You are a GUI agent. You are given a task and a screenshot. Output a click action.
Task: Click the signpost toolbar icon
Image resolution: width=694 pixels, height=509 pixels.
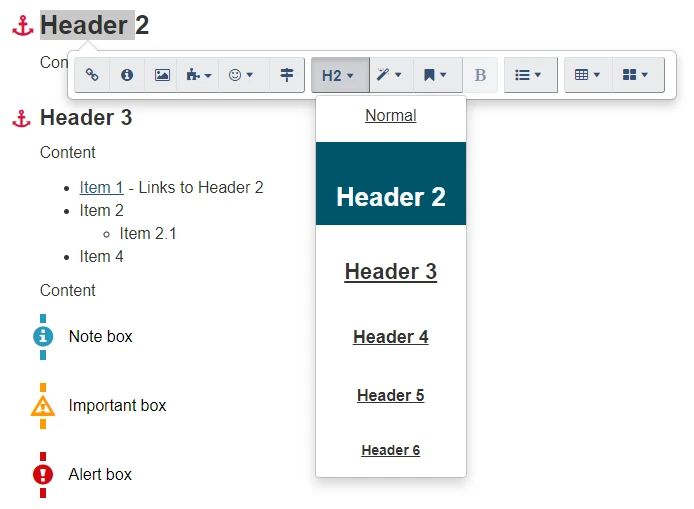pos(287,75)
